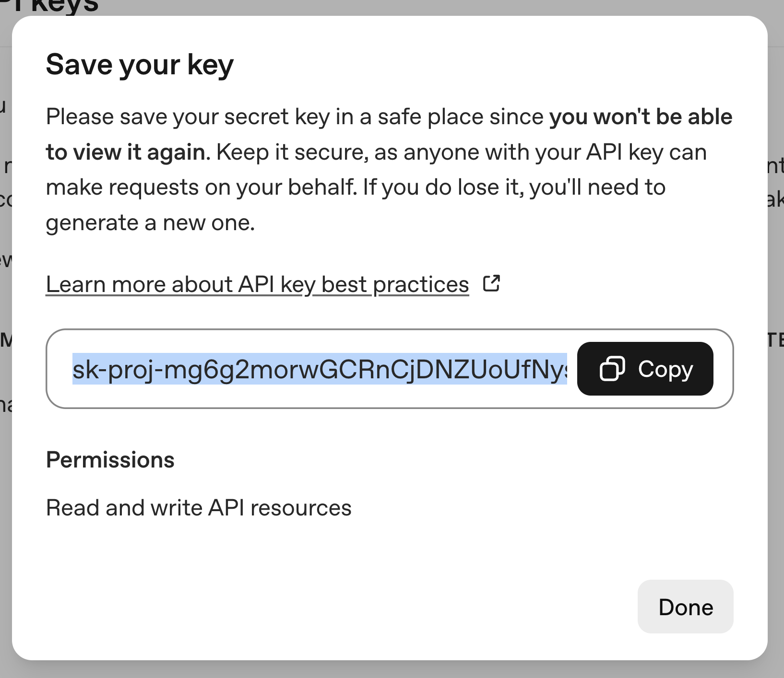Click the "Save your key" dialog heading
The height and width of the screenshot is (678, 784).
tap(140, 65)
